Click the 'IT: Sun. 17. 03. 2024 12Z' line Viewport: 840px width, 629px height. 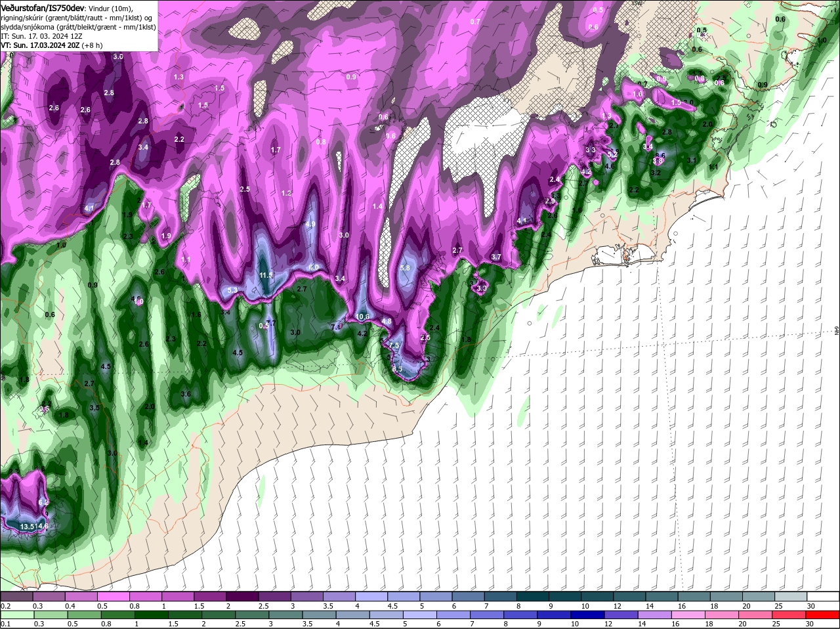click(41, 36)
